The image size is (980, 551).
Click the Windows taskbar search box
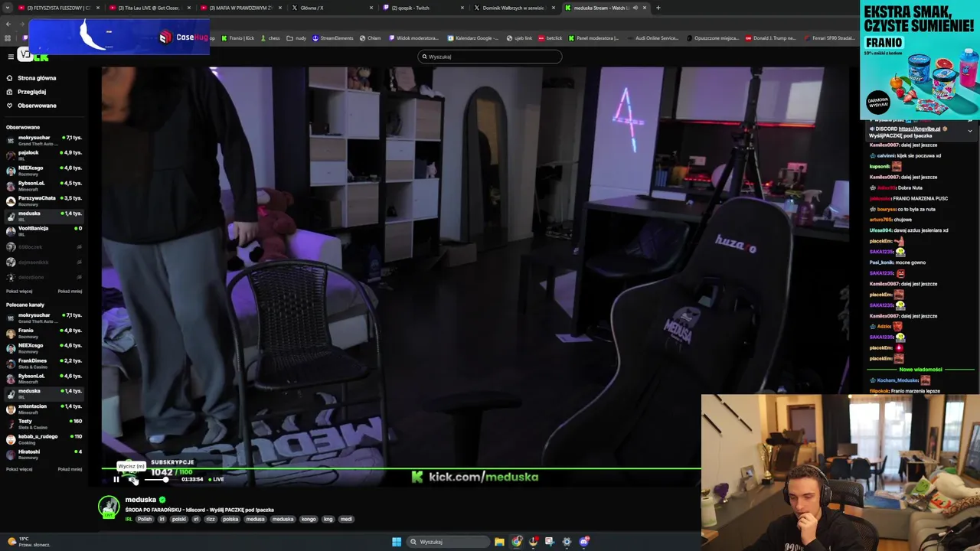click(447, 542)
